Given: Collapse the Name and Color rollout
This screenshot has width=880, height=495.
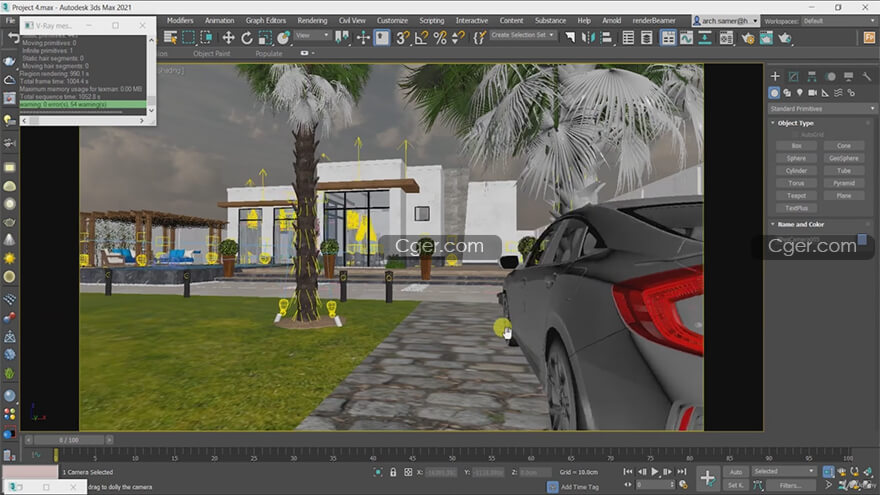Looking at the screenshot, I should [800, 224].
